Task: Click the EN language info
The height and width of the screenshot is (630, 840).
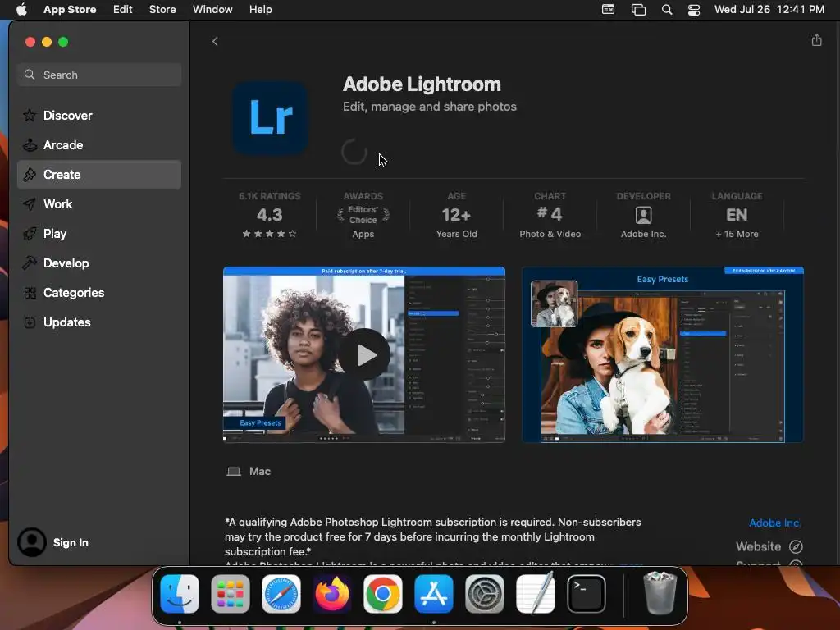Action: tap(737, 215)
